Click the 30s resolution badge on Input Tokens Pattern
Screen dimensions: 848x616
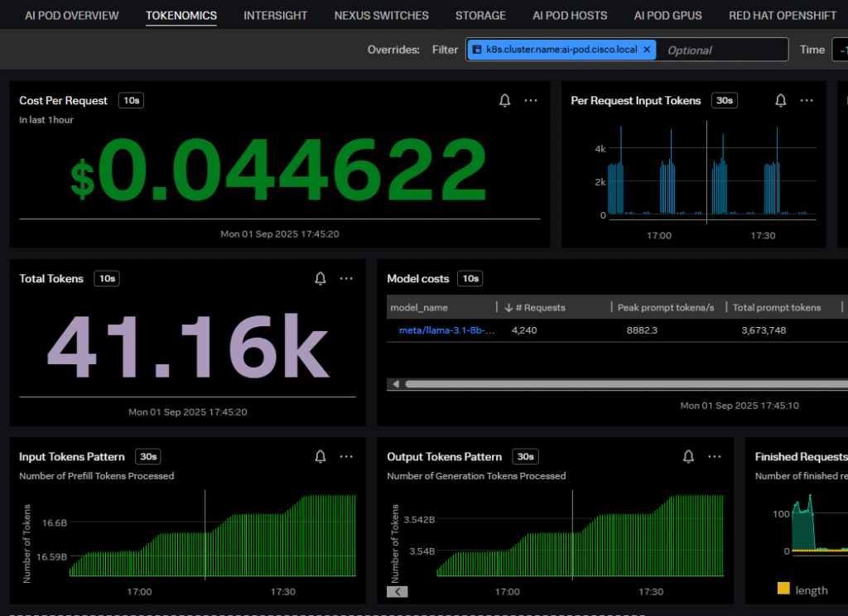(x=149, y=457)
